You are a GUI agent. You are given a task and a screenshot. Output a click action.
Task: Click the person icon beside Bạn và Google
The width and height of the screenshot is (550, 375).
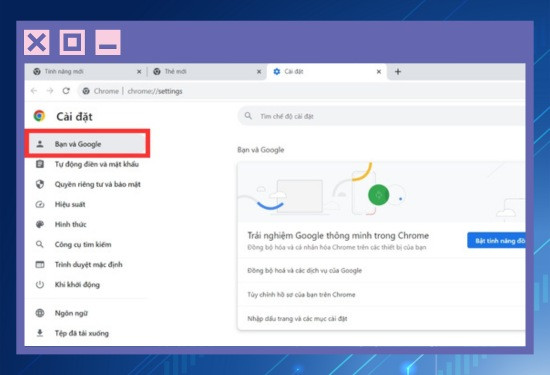[x=40, y=144]
